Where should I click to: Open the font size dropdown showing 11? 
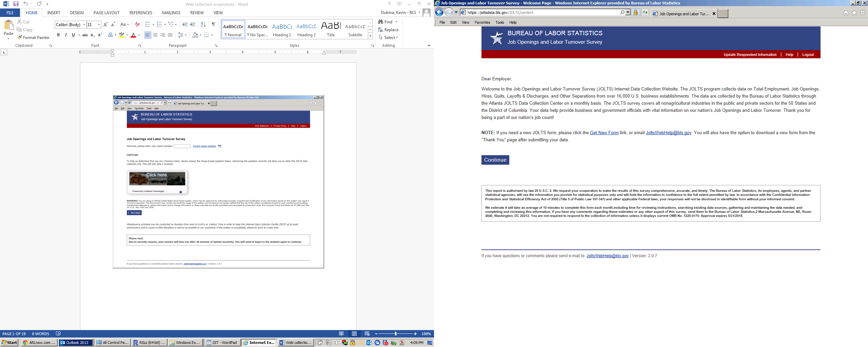coord(99,25)
